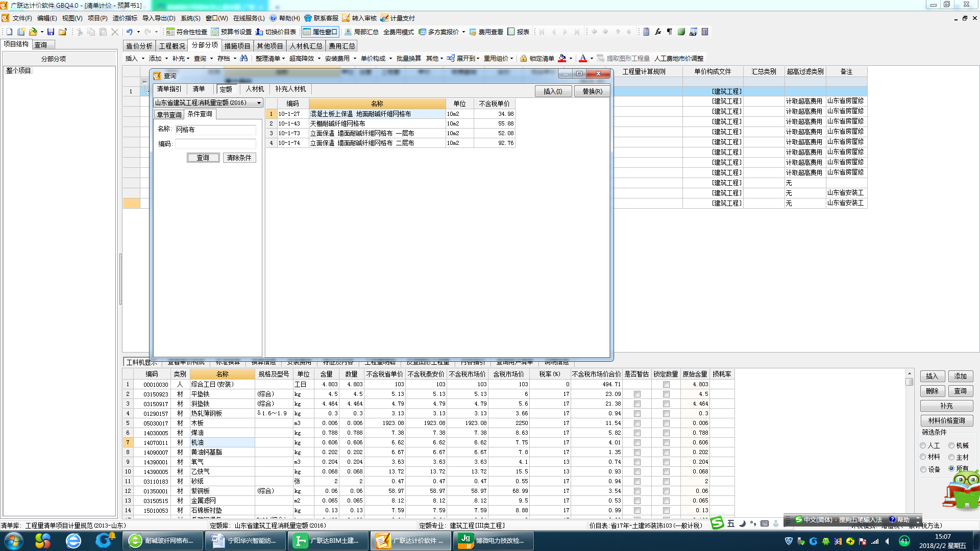Click the lock list icon 锁定清单
Image resolution: width=980 pixels, height=551 pixels.
click(x=523, y=59)
